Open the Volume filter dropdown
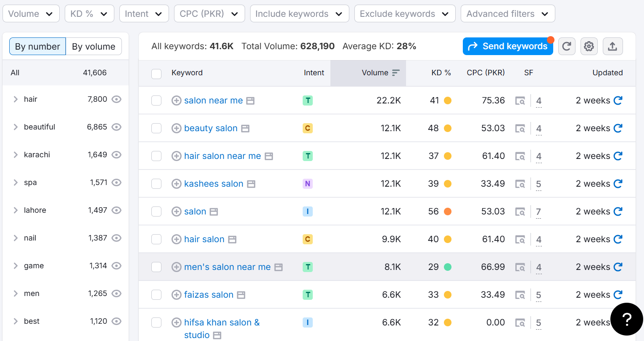 (x=31, y=13)
